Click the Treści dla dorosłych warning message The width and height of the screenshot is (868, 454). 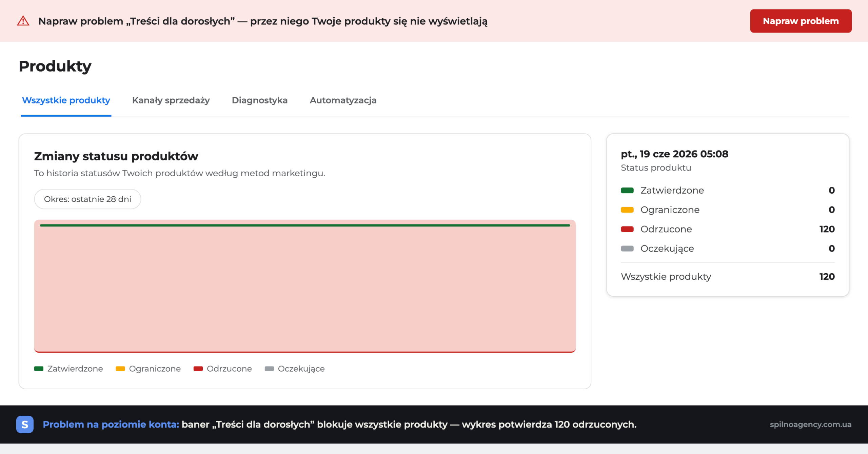point(263,21)
